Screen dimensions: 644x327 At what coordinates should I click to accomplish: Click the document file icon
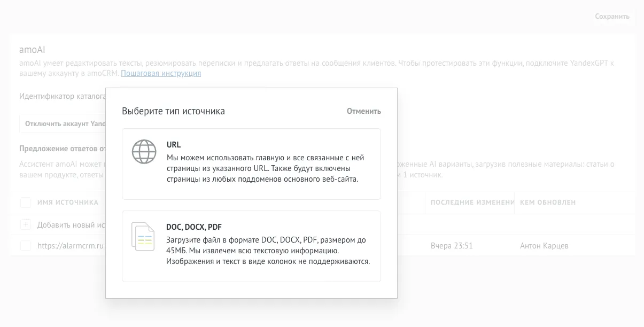(x=143, y=236)
